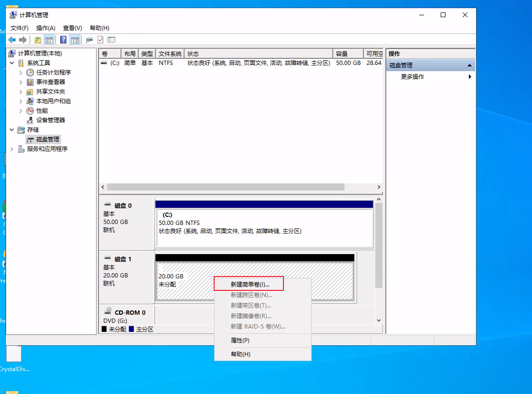The image size is (532, 394).
Task: Sort by the 可用空 column header
Action: click(x=373, y=53)
